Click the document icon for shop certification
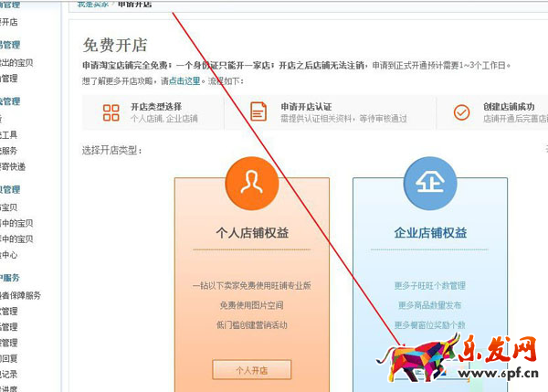The height and width of the screenshot is (392, 548). point(258,111)
